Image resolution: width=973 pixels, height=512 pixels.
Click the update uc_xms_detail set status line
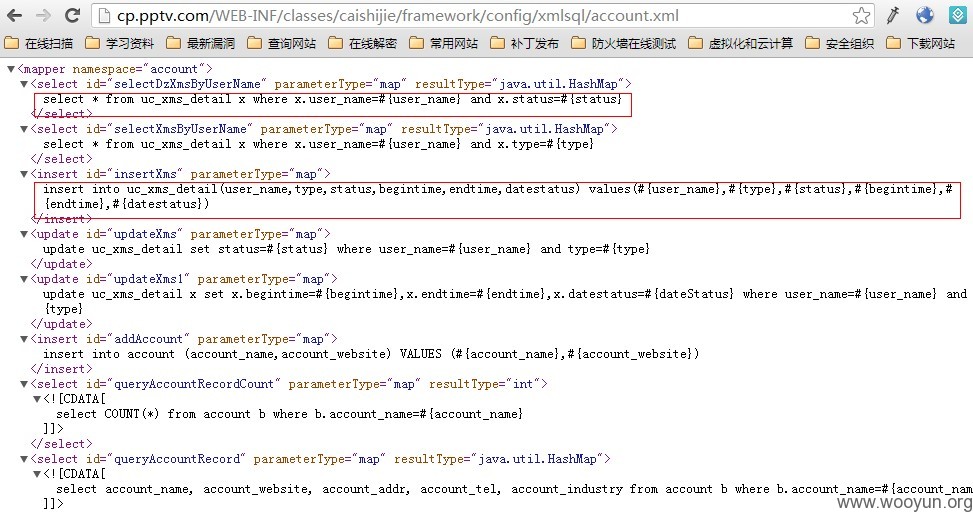(346, 249)
